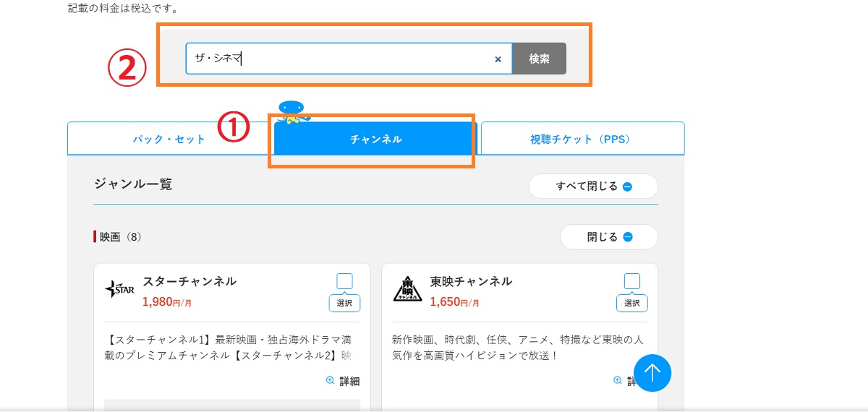Click the ジャンル一覧 heading
The image size is (868, 412).
pos(133,184)
